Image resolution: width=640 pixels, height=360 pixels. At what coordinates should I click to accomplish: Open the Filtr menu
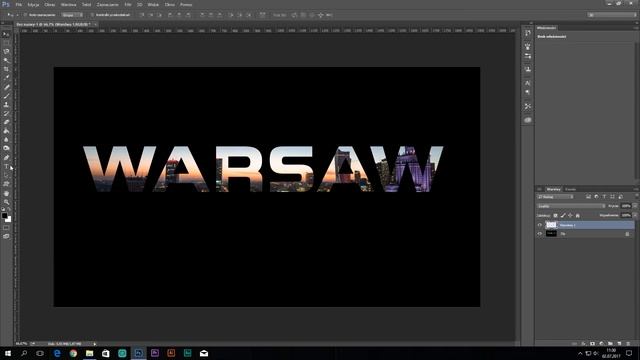[x=128, y=5]
